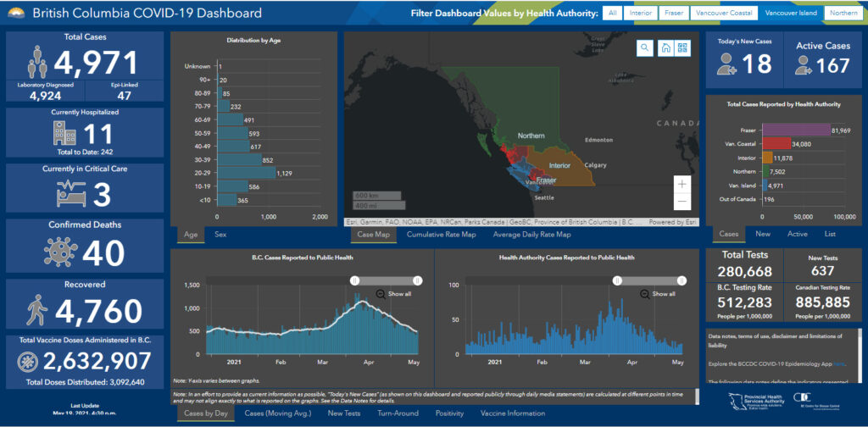Switch to the Sex distribution tab
The height and width of the screenshot is (427, 868).
pos(220,235)
